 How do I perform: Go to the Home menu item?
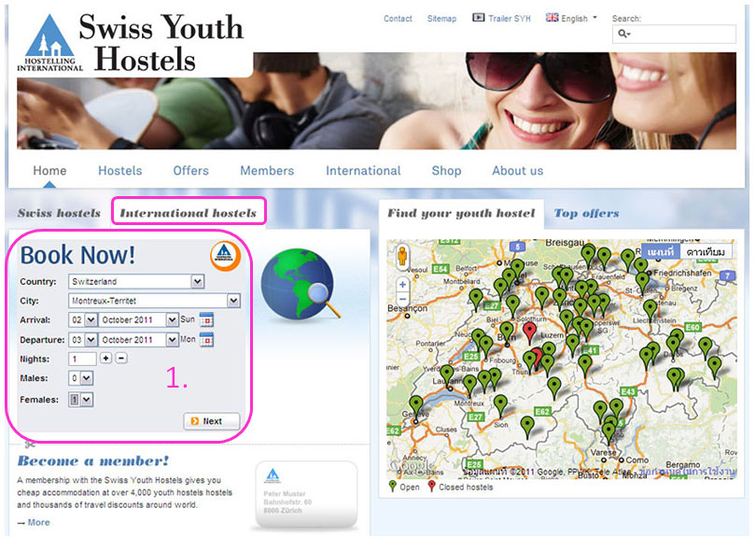tap(49, 171)
